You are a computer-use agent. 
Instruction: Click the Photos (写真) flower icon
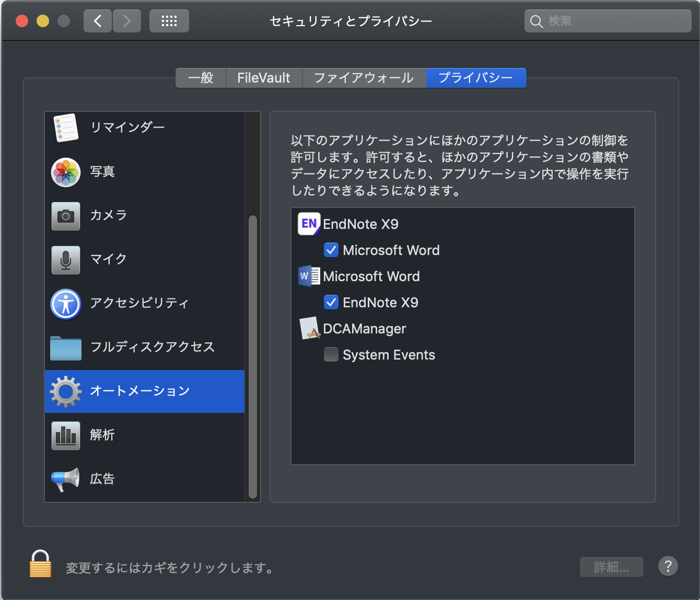66,172
